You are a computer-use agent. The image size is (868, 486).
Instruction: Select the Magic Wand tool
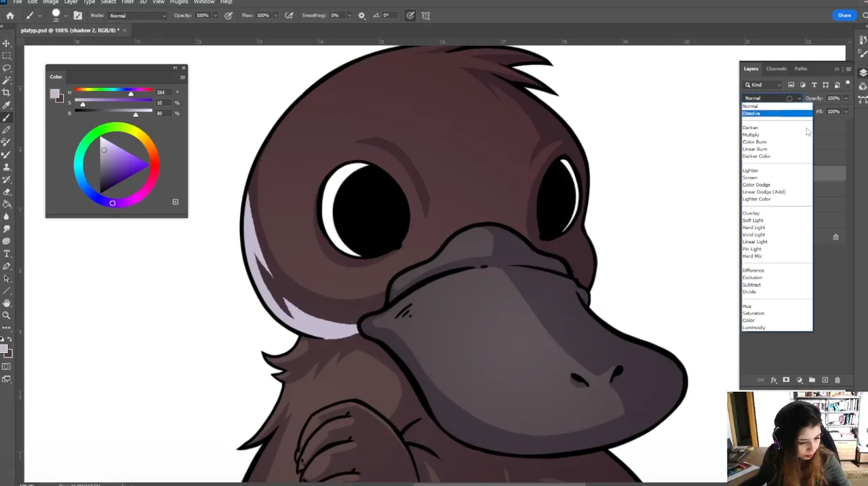(7, 80)
